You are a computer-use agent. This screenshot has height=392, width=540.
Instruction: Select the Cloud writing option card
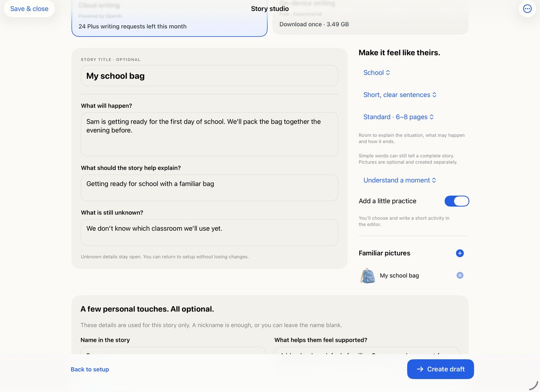170,18
